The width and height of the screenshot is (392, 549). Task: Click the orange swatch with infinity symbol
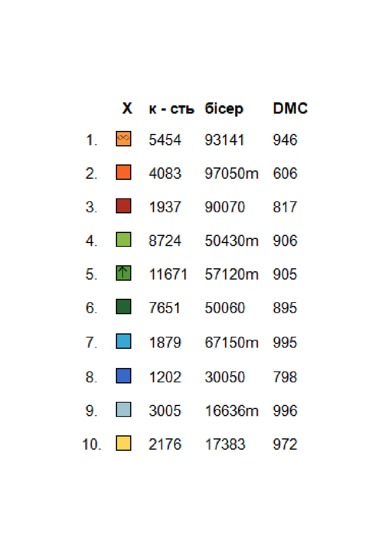(x=123, y=138)
